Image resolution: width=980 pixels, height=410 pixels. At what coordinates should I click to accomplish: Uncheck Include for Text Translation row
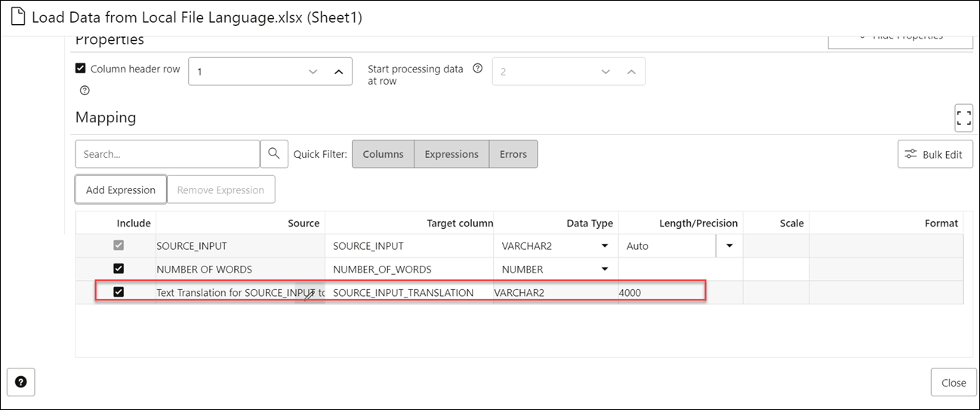[x=119, y=292]
